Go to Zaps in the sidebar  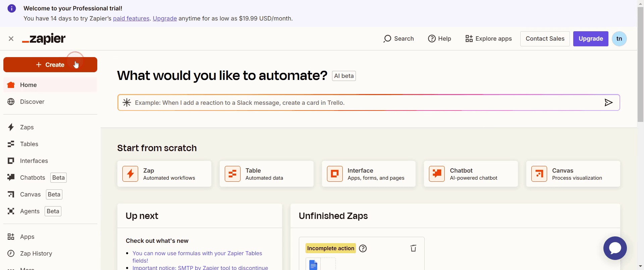pos(50,127)
